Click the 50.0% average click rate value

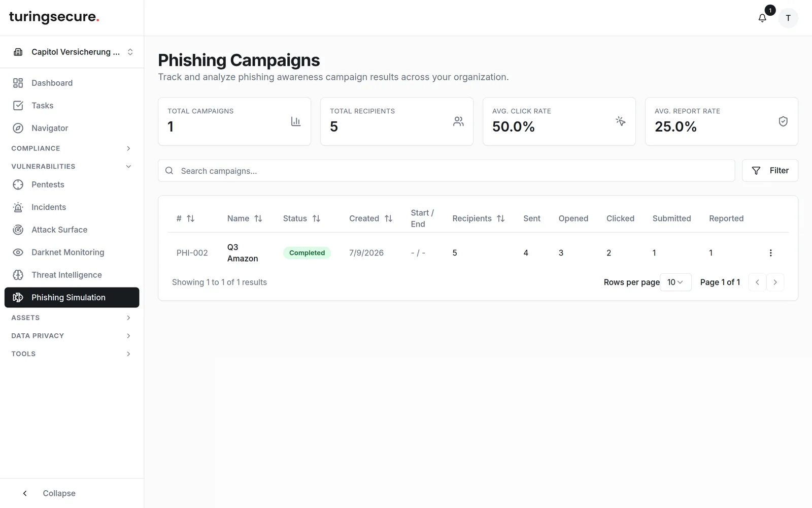pos(513,126)
